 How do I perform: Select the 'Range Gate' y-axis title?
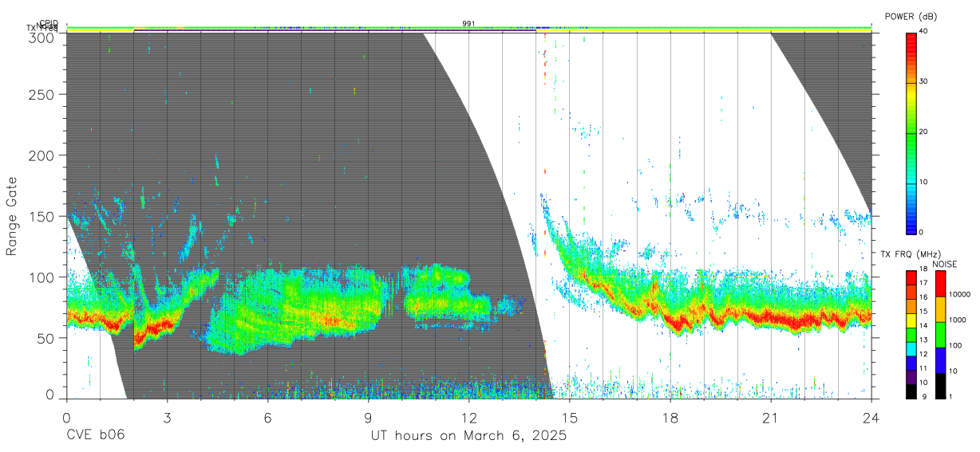coord(12,215)
